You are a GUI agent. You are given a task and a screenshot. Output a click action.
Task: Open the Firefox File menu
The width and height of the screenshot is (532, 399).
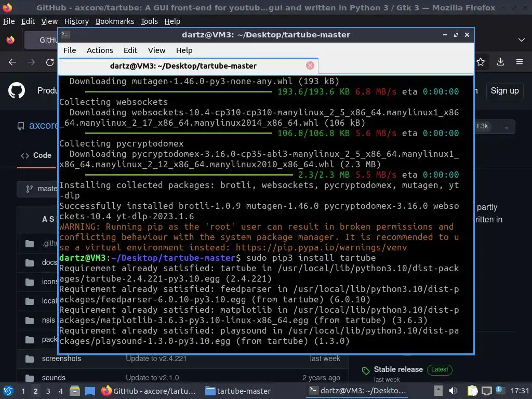pyautogui.click(x=9, y=21)
